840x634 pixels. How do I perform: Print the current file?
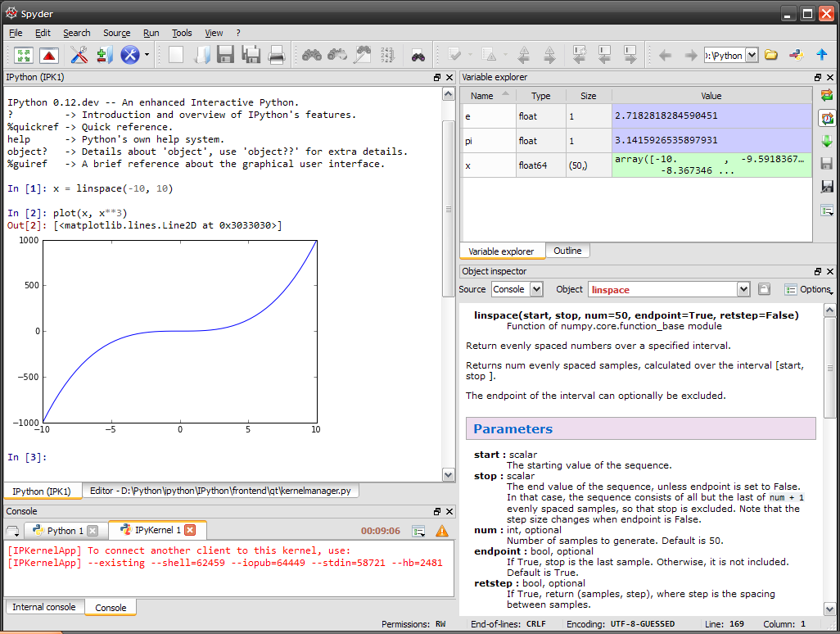276,55
